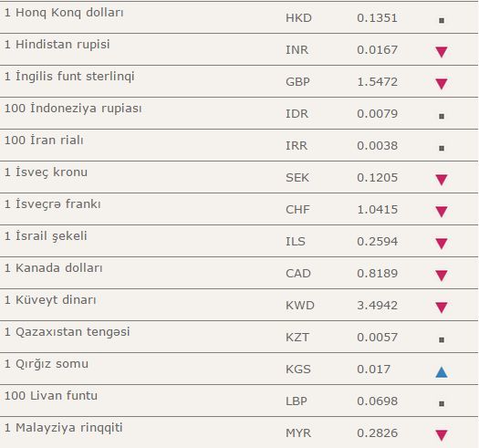Click the red down arrow beside GBP
Image resolution: width=479 pixels, height=448 pixels.
[441, 84]
